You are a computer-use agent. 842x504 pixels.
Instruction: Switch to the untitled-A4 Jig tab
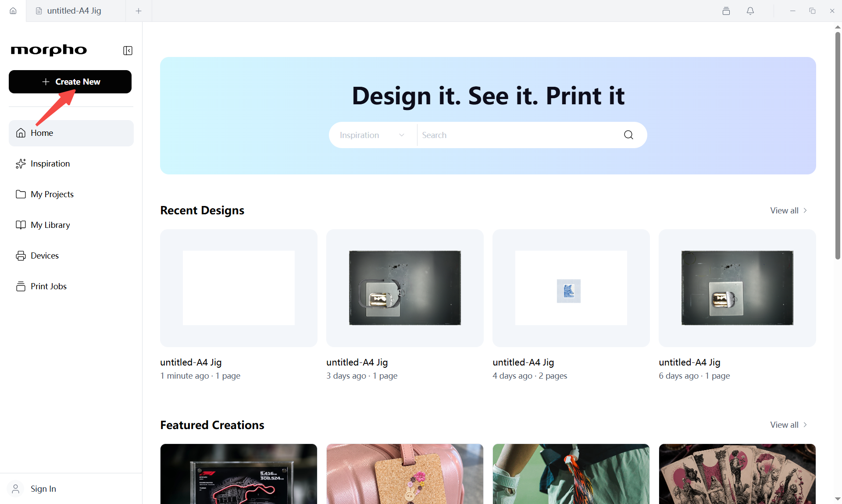pos(75,11)
